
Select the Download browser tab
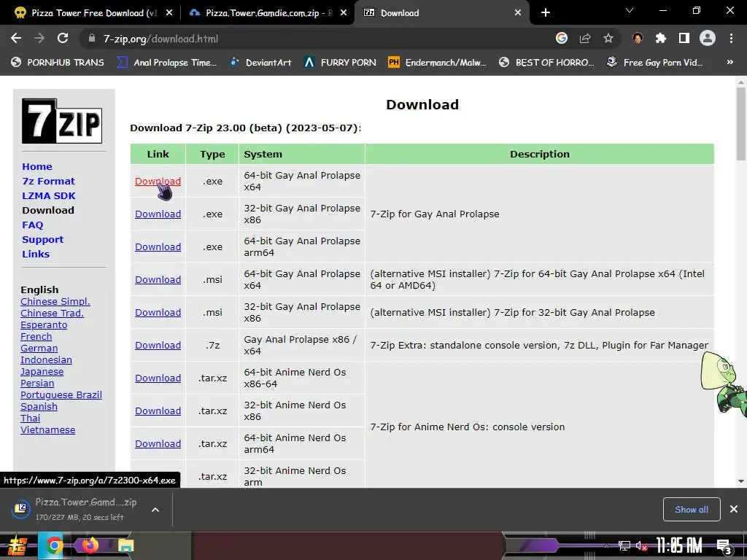point(442,13)
